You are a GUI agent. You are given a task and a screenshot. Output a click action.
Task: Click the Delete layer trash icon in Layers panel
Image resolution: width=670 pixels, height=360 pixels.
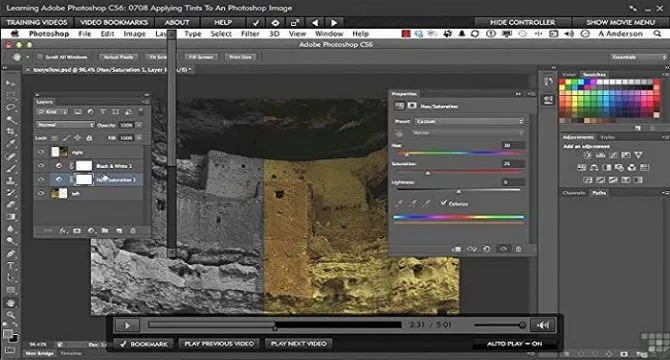(x=133, y=231)
